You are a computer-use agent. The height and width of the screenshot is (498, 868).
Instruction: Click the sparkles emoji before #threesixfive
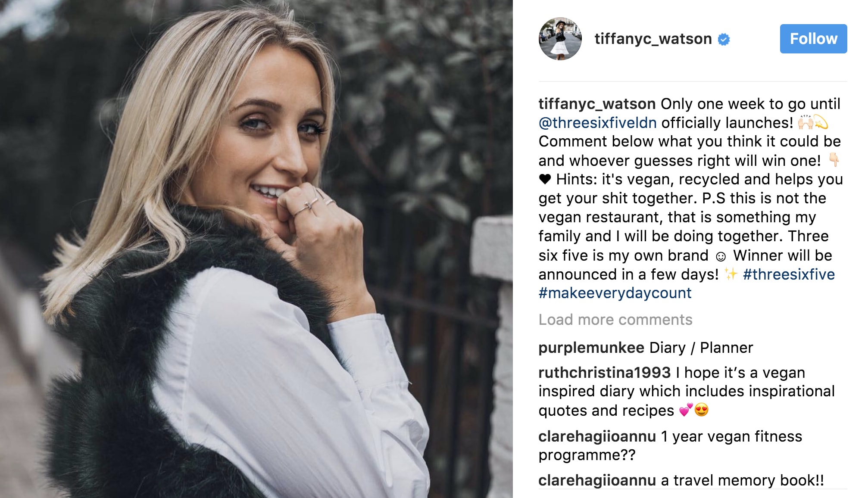[731, 274]
